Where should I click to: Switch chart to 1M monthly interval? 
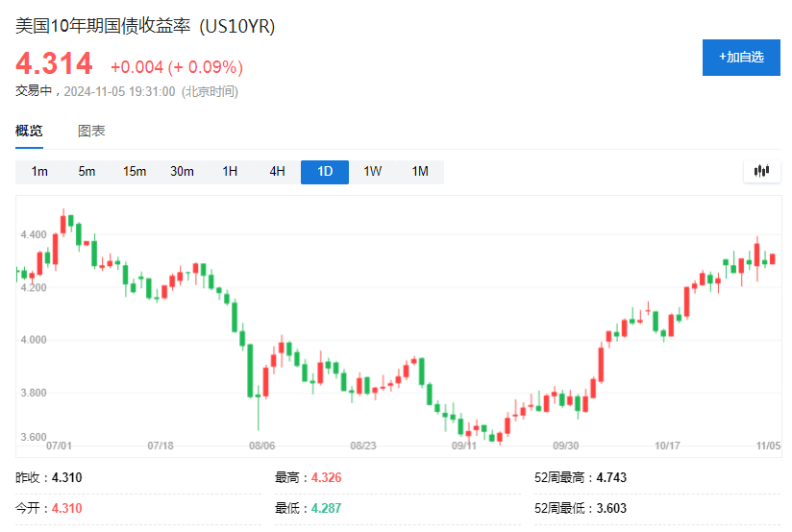pyautogui.click(x=420, y=172)
